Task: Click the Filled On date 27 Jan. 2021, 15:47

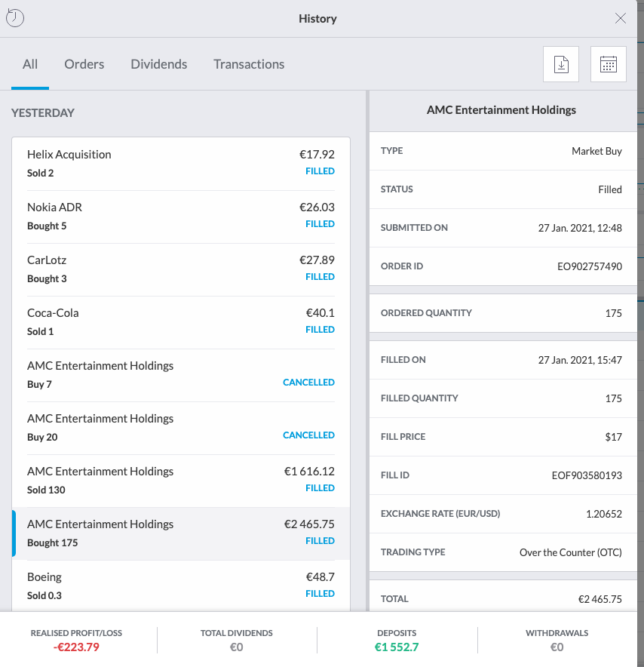Action: [x=580, y=360]
